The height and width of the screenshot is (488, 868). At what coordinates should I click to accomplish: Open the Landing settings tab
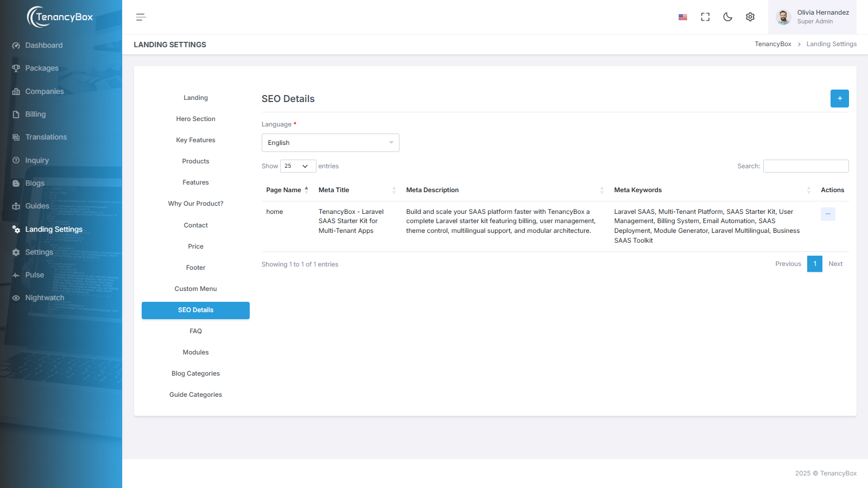195,98
